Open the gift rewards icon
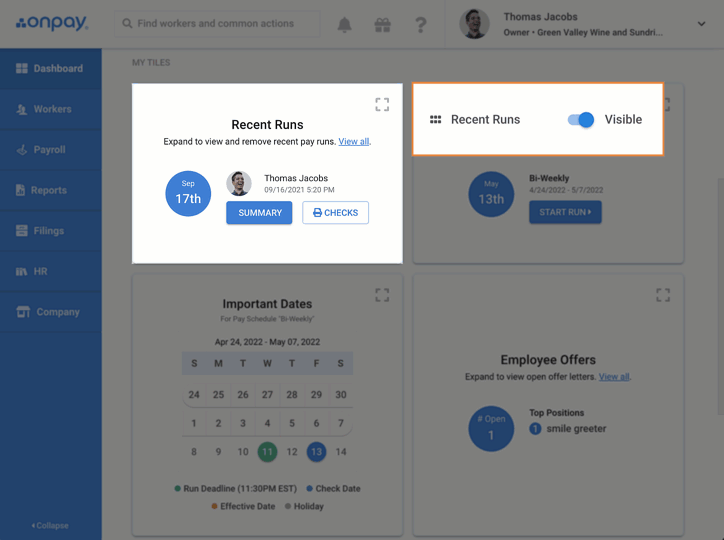Screen dimensions: 724x540 (x=383, y=25)
